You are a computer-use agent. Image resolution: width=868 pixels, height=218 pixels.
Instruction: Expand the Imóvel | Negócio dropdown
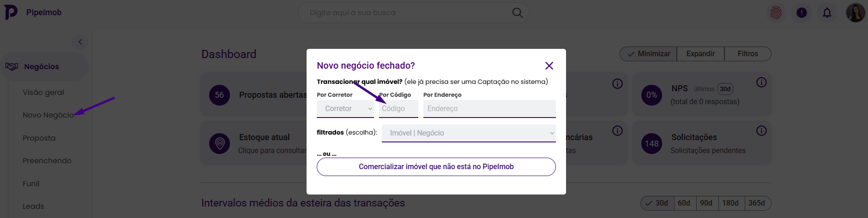click(x=469, y=133)
